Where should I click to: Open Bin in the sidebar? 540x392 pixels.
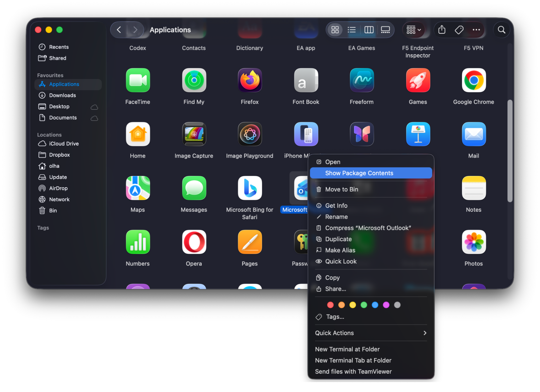[x=68, y=211]
